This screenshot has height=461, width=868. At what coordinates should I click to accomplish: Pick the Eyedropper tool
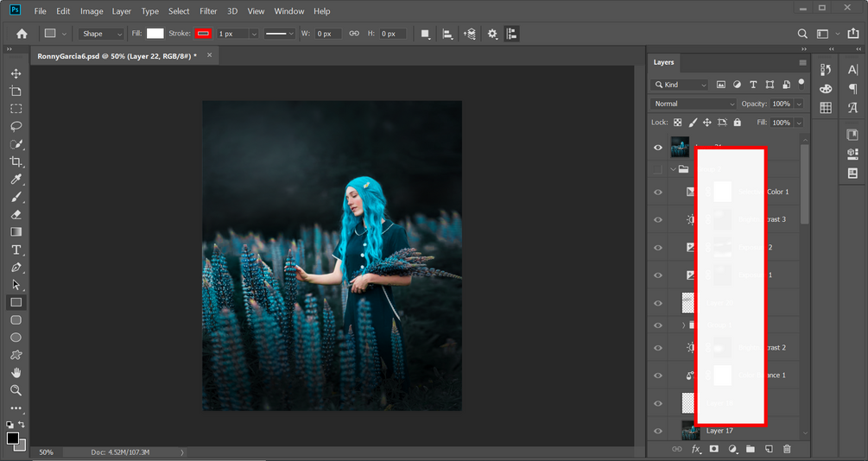16,179
